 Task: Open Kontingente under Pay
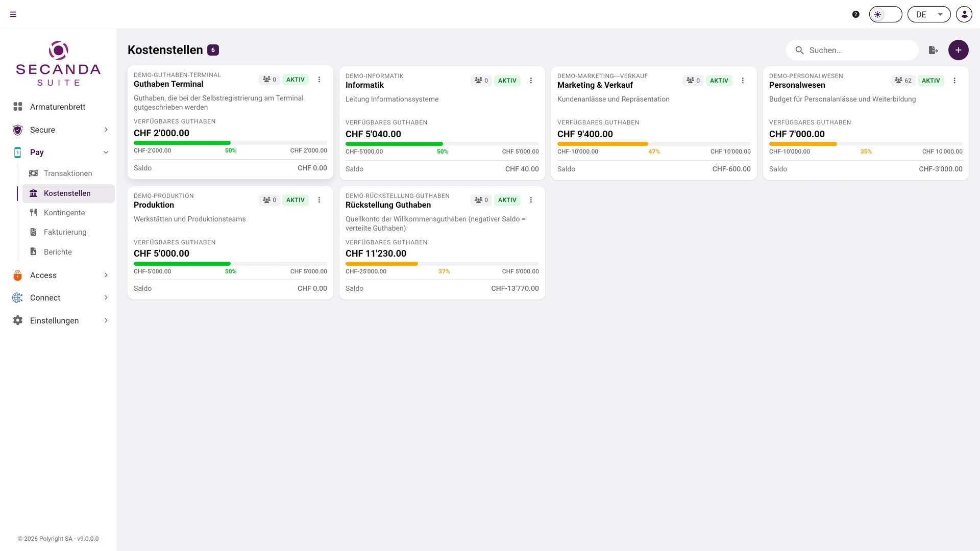click(68, 213)
